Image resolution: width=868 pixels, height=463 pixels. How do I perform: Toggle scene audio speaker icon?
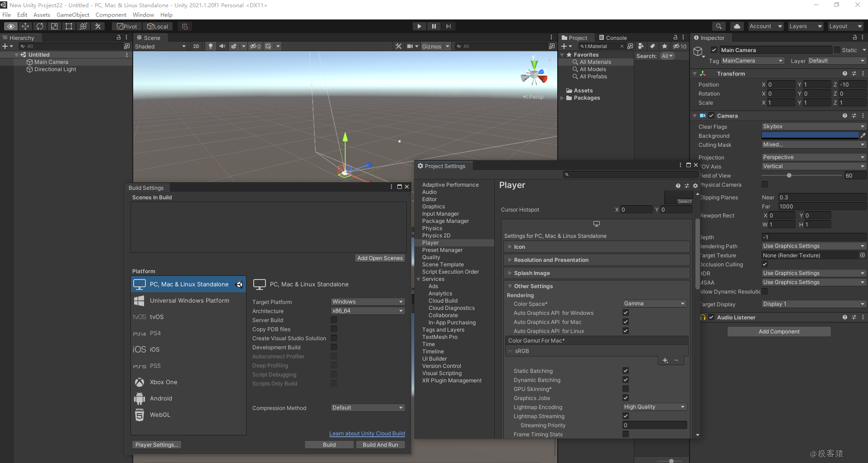tap(222, 46)
